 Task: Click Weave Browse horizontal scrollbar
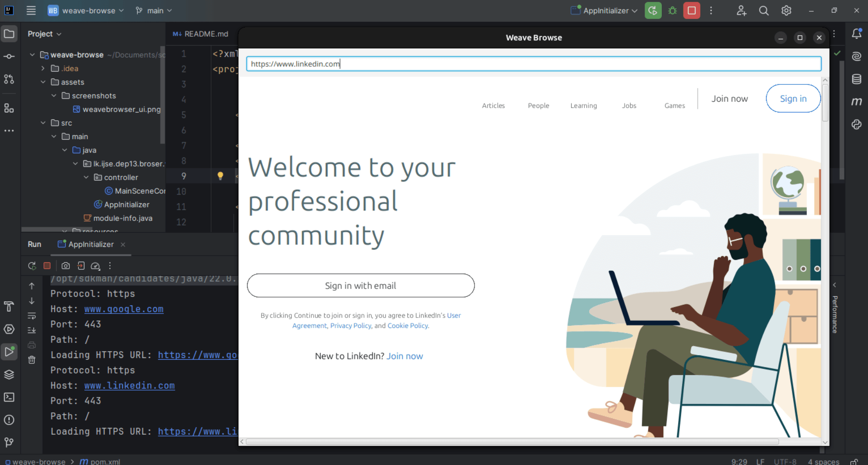pos(512,441)
